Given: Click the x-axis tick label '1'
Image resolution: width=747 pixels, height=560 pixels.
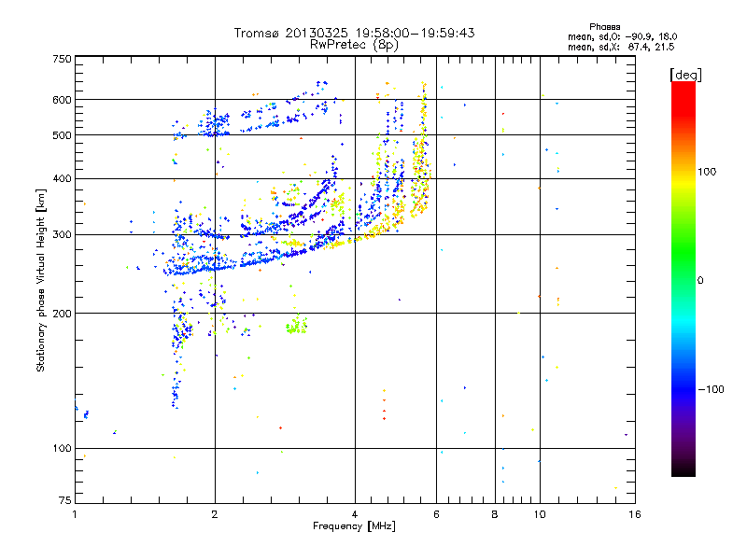Looking at the screenshot, I should [75, 514].
